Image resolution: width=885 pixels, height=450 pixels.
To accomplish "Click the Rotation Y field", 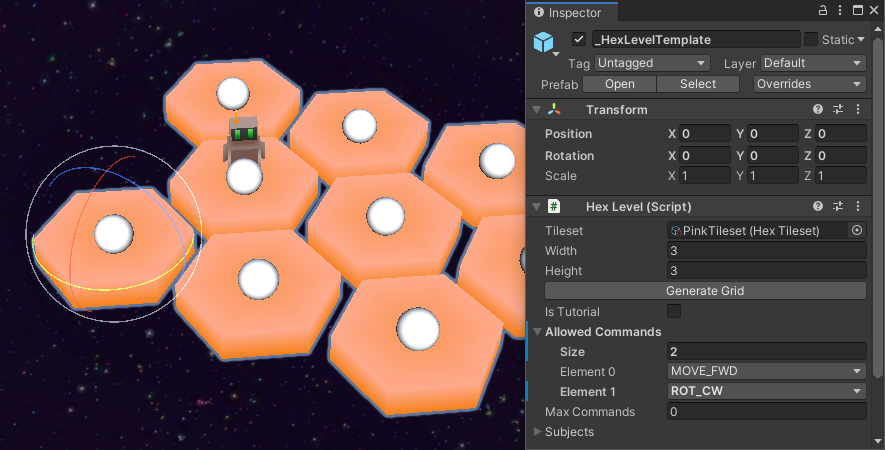I will (773, 155).
